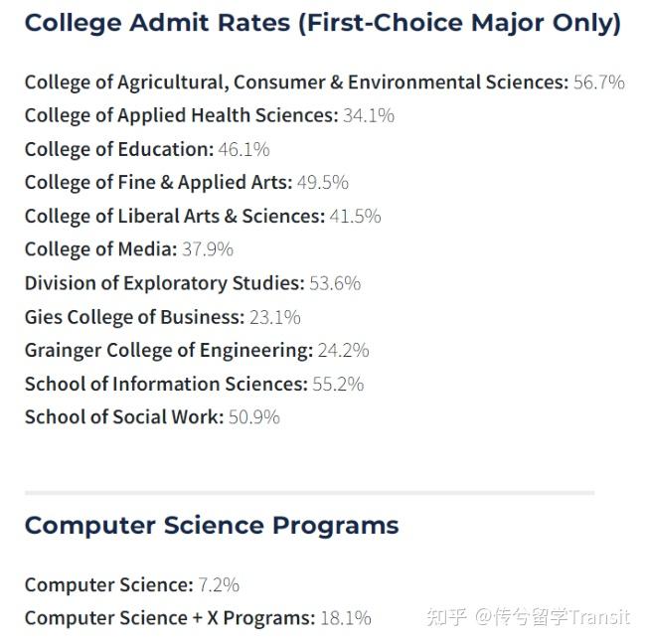This screenshot has height=644, width=646.
Task: Click the horizontal divider above Computer Science Programs
Action: click(x=309, y=492)
